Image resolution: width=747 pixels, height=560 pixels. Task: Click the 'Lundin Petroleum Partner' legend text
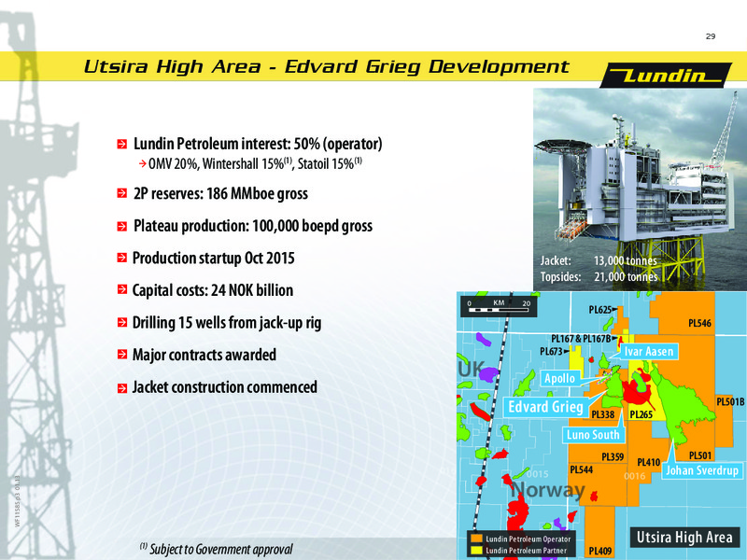(526, 551)
